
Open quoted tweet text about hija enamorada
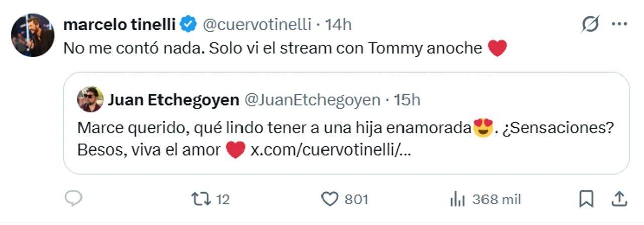click(x=275, y=128)
